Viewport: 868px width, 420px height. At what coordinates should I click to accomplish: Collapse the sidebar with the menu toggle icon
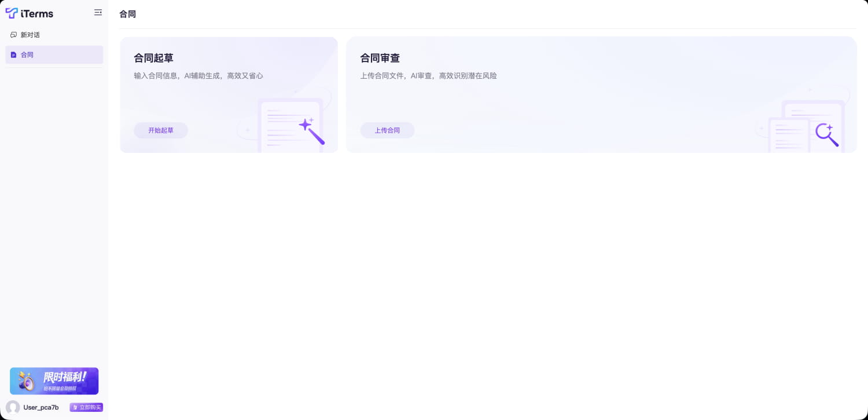point(98,12)
